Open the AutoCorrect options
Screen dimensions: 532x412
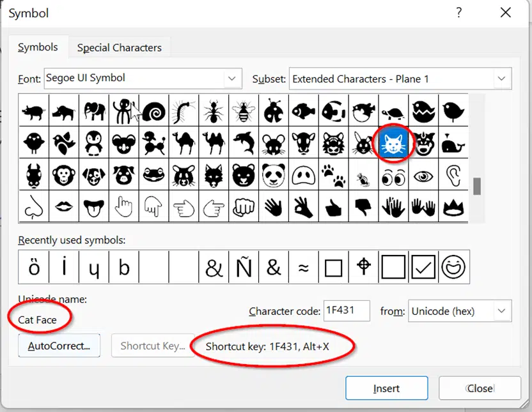59,346
